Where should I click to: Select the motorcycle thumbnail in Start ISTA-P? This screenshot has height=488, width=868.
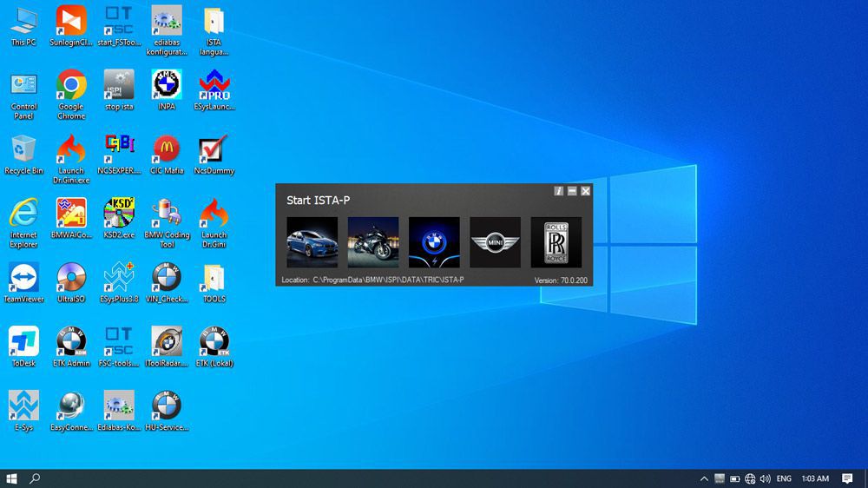pos(373,242)
